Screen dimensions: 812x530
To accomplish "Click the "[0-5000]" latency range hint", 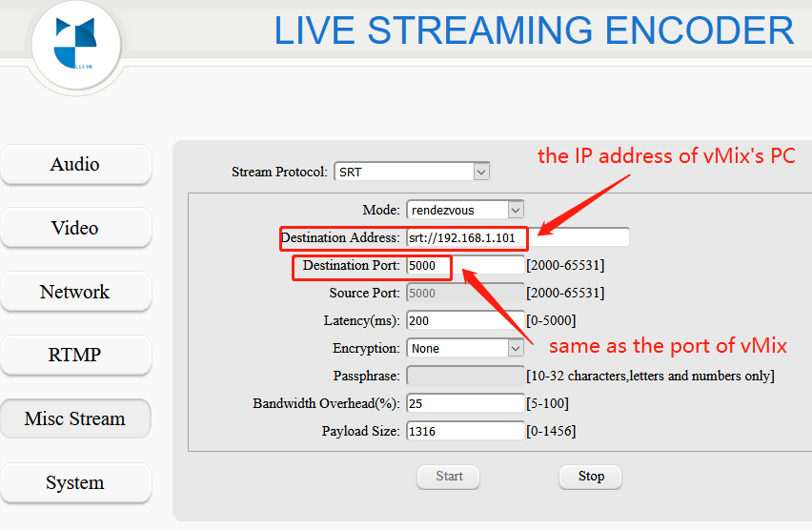I will pyautogui.click(x=551, y=320).
